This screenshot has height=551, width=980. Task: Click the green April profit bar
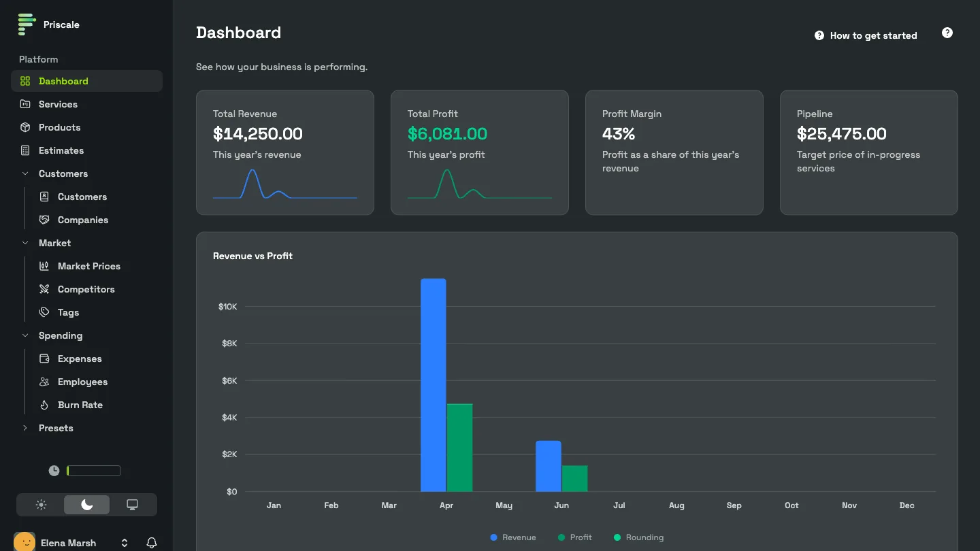tap(459, 448)
